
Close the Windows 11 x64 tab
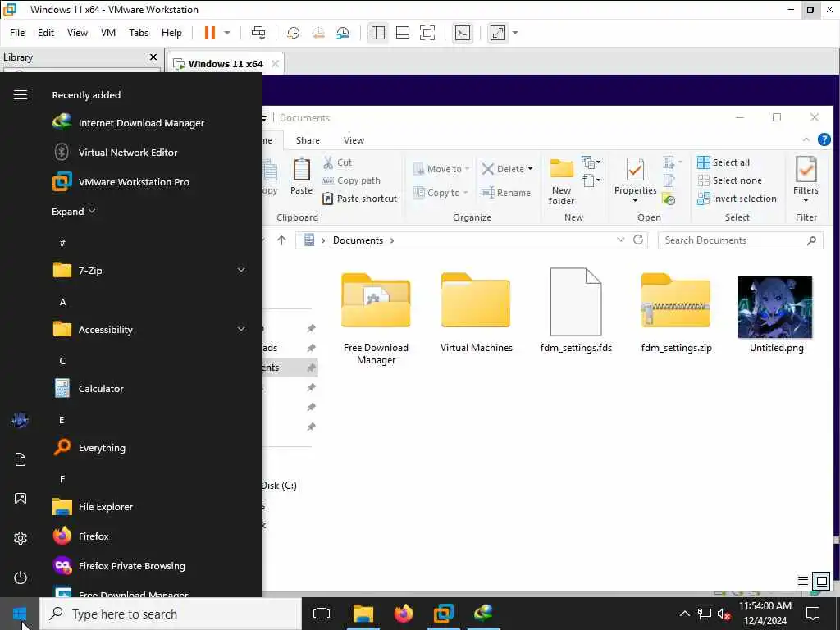point(275,63)
